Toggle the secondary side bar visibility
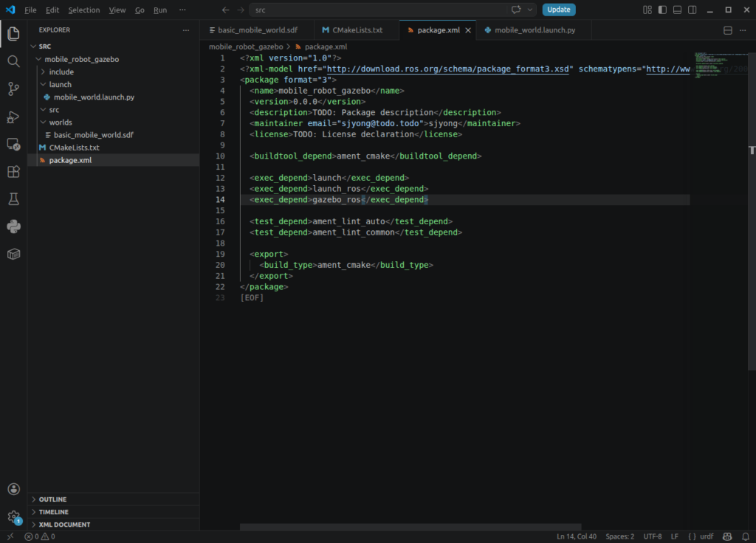Viewport: 756px width, 543px height. (692, 10)
